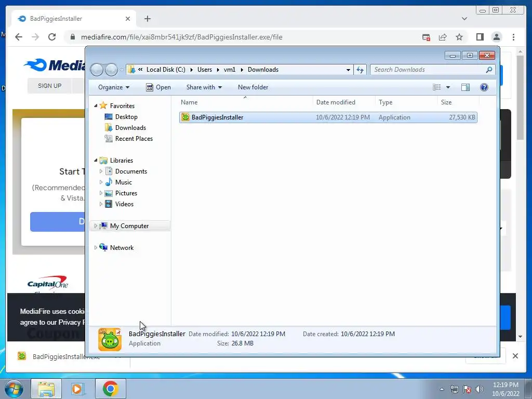Click the Users breadcrumb in address bar
This screenshot has height=399, width=532.
[205, 70]
